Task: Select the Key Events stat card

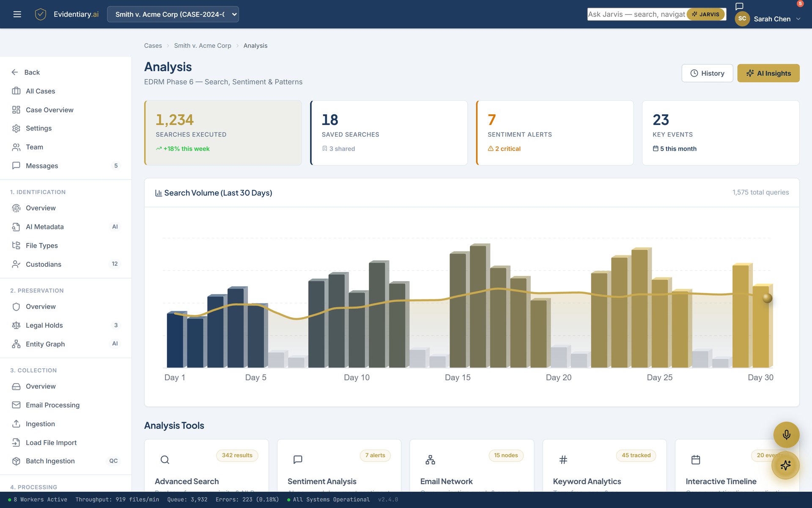Action: pyautogui.click(x=721, y=133)
